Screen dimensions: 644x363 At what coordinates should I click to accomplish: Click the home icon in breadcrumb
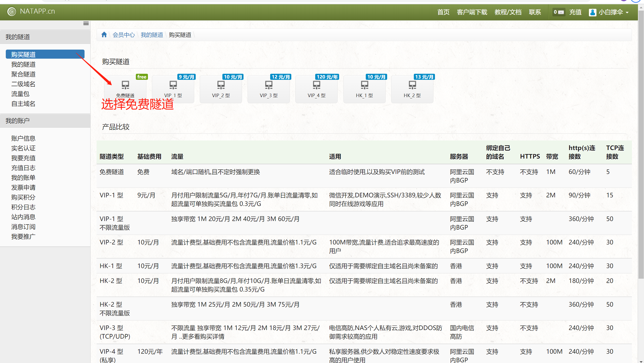tap(104, 34)
